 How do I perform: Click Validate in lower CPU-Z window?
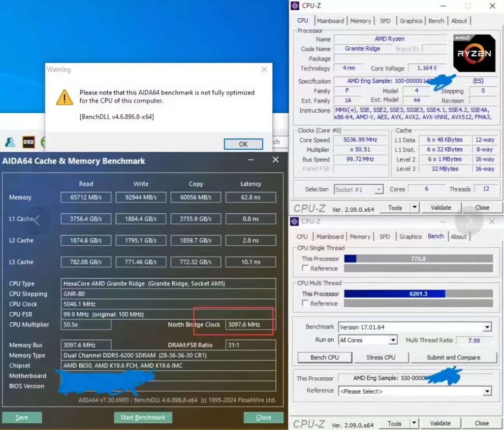441,423
